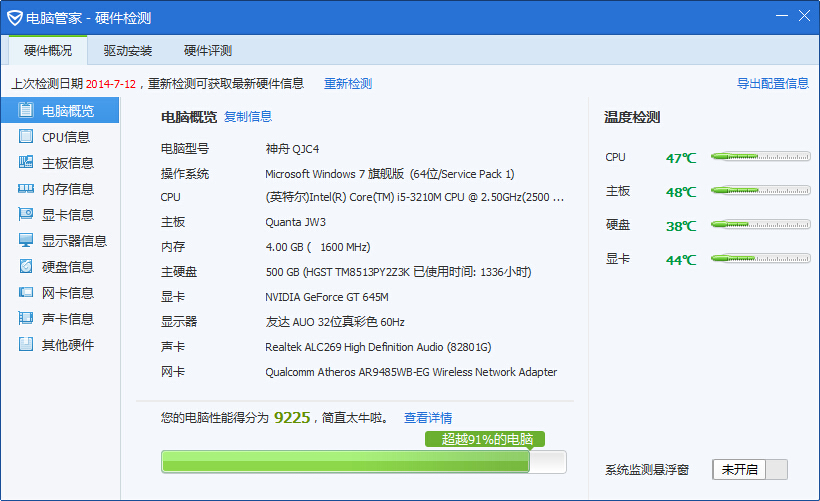This screenshot has width=820, height=501.
Task: Switch to the 驱动安装 tab
Action: (128, 51)
